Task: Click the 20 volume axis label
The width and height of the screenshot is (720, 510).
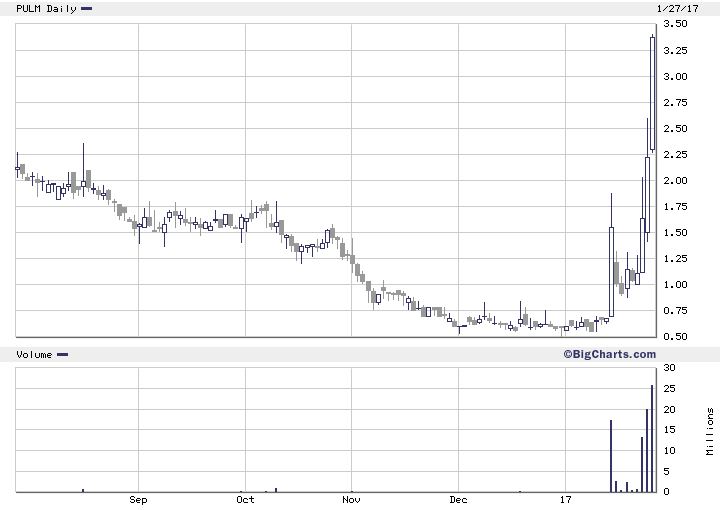Action: (669, 409)
